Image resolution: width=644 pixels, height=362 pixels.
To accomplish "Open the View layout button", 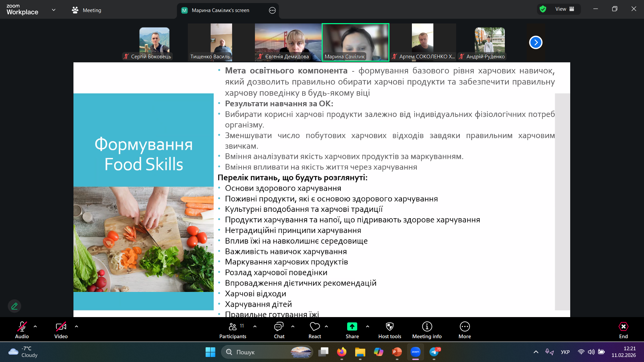I will (565, 9).
